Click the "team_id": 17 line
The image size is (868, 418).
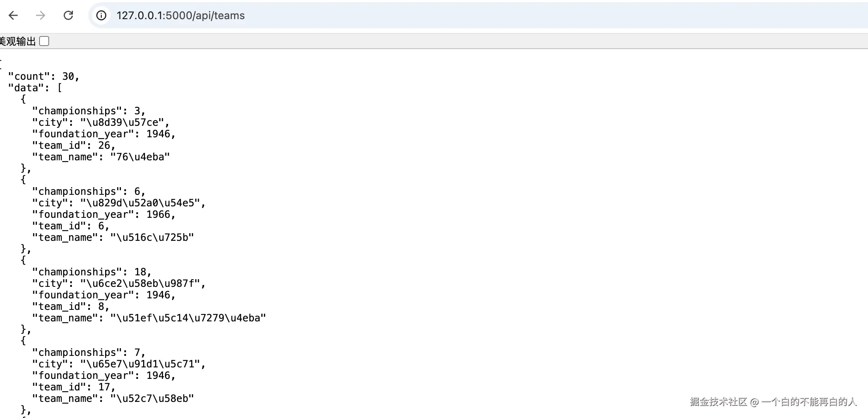point(73,387)
